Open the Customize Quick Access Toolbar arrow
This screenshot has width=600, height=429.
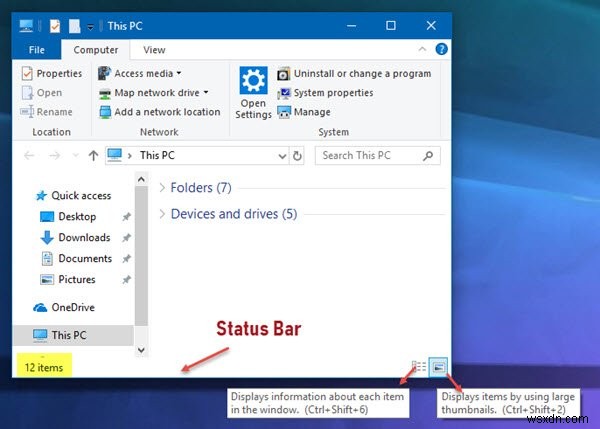point(90,27)
